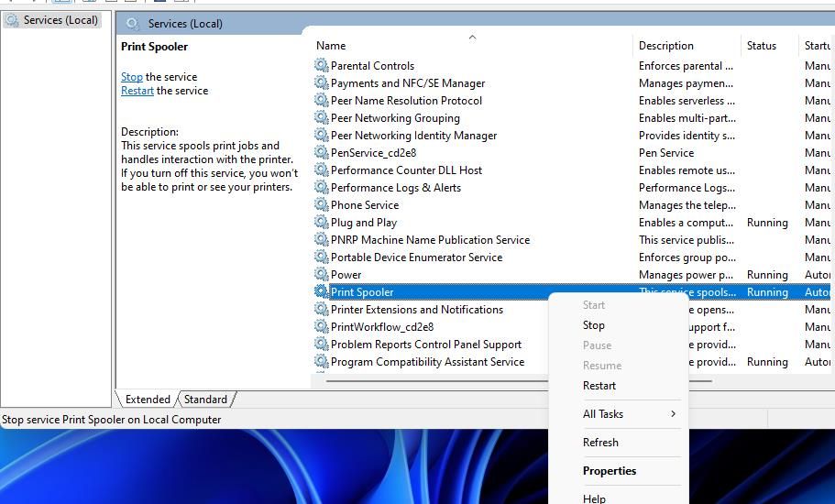Click the Services (Local) header pane icon
The width and height of the screenshot is (835, 504).
[133, 24]
